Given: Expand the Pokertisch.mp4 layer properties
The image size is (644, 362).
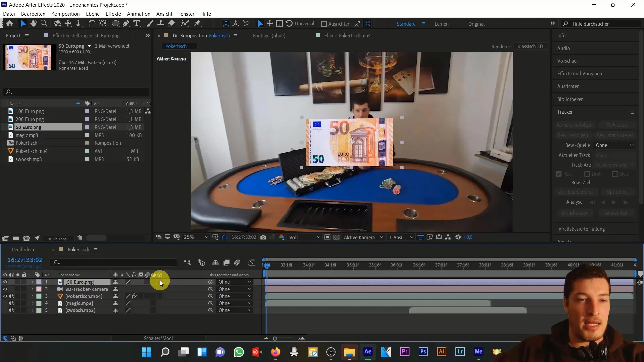Looking at the screenshot, I should (x=33, y=296).
